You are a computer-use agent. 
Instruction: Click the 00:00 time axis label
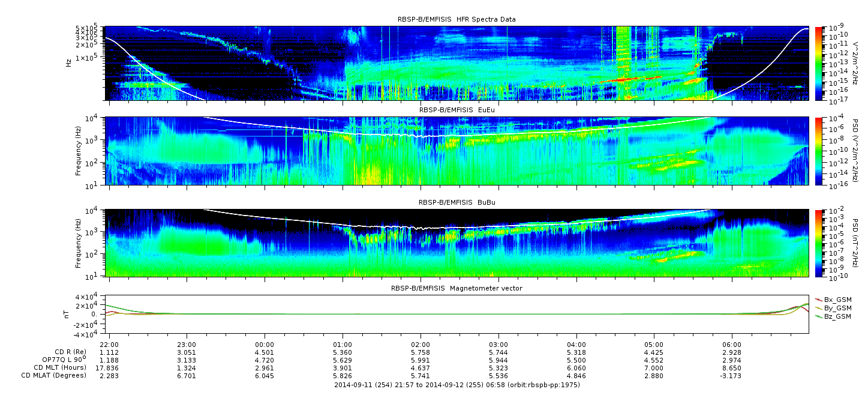(x=265, y=345)
